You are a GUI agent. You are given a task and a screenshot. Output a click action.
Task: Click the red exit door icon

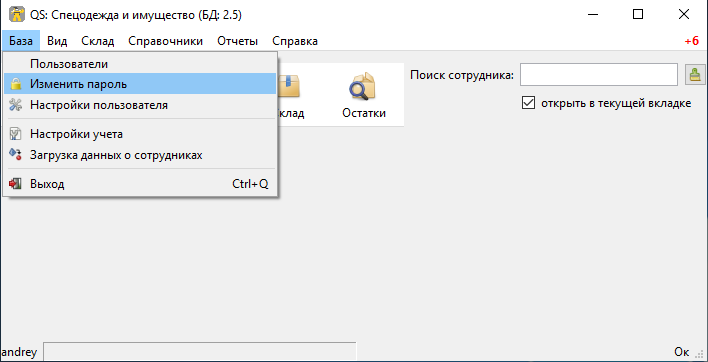coord(15,184)
